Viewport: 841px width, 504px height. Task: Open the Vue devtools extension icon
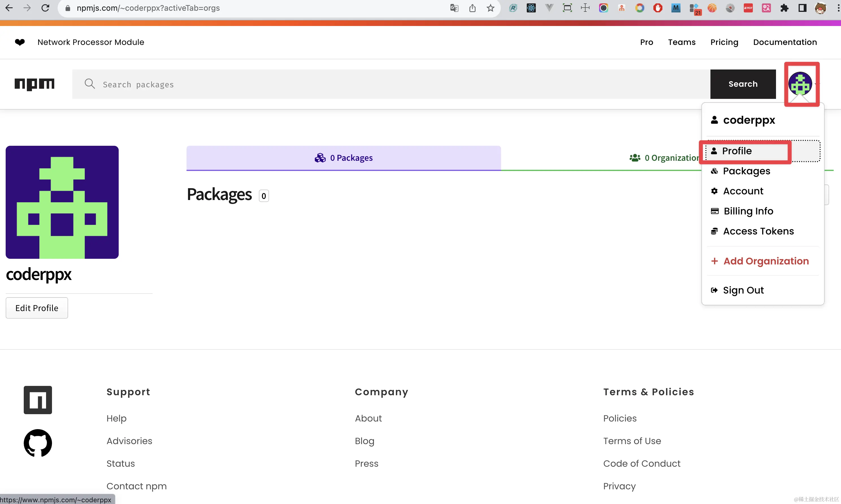coord(549,8)
